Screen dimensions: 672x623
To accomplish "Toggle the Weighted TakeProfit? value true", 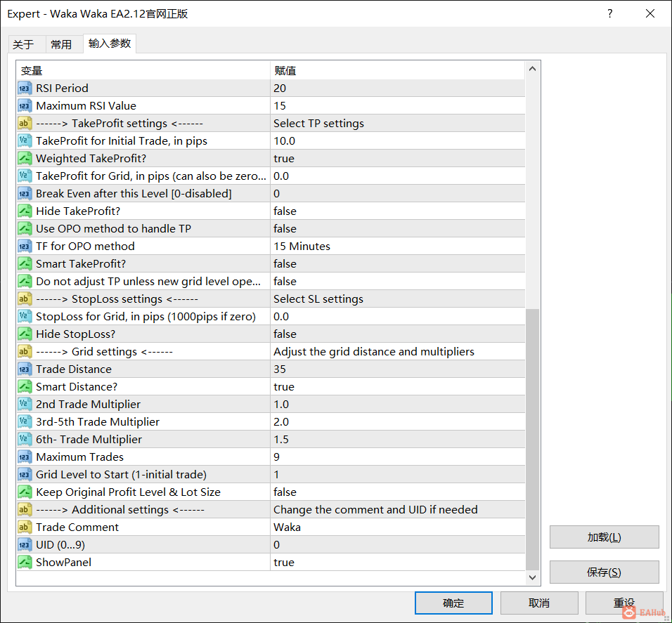I will pyautogui.click(x=398, y=159).
